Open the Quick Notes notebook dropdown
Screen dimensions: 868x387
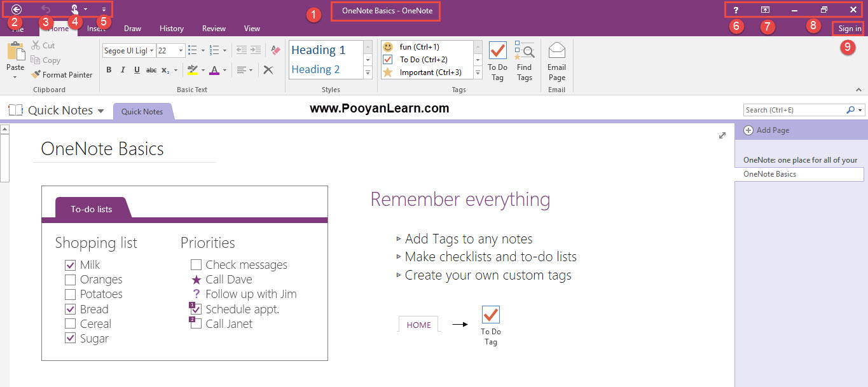[x=100, y=111]
